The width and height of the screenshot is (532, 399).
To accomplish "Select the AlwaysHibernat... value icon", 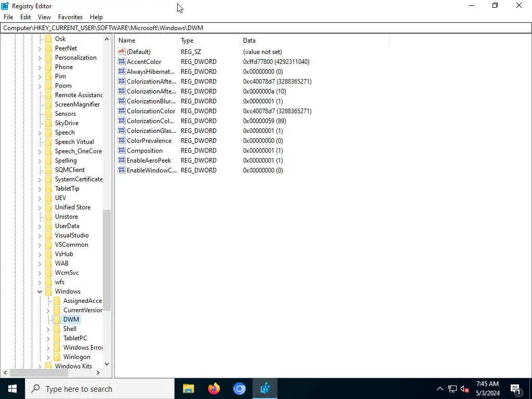I will tap(122, 72).
